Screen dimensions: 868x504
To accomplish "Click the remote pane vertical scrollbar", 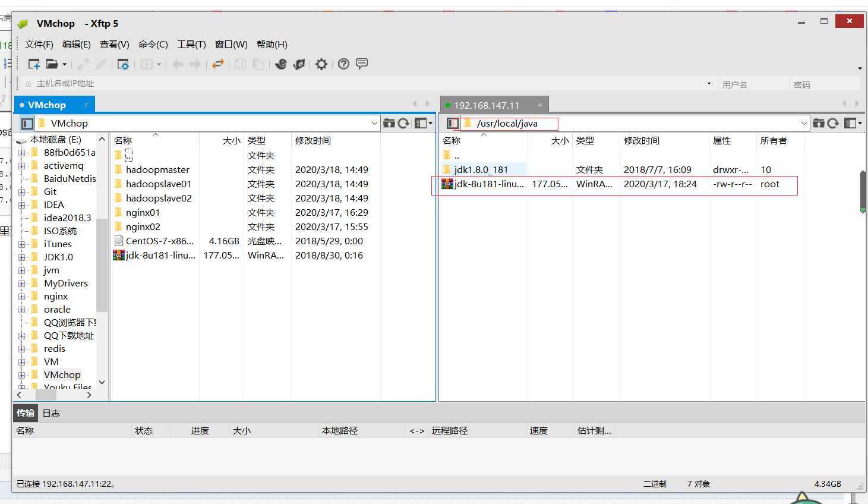I will 863,192.
